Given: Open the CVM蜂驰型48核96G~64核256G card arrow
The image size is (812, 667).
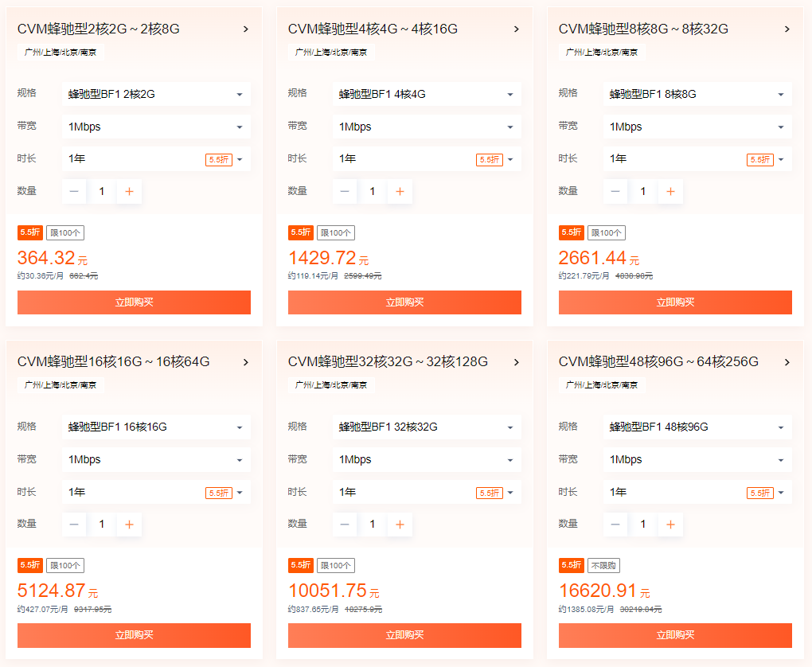Looking at the screenshot, I should point(787,362).
